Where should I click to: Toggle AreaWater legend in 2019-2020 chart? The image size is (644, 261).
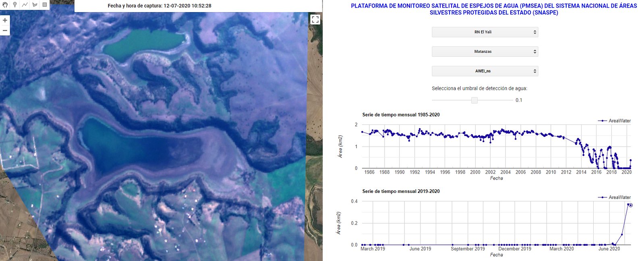point(614,197)
